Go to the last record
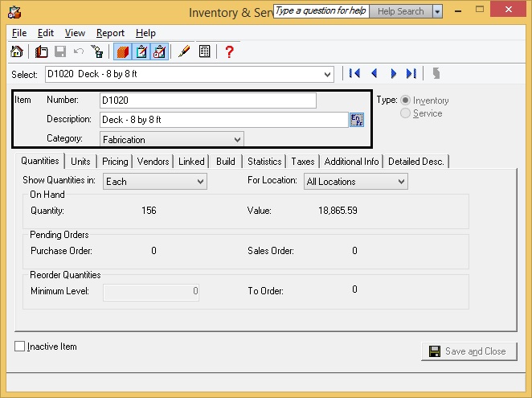Image resolution: width=532 pixels, height=398 pixels. pyautogui.click(x=411, y=73)
